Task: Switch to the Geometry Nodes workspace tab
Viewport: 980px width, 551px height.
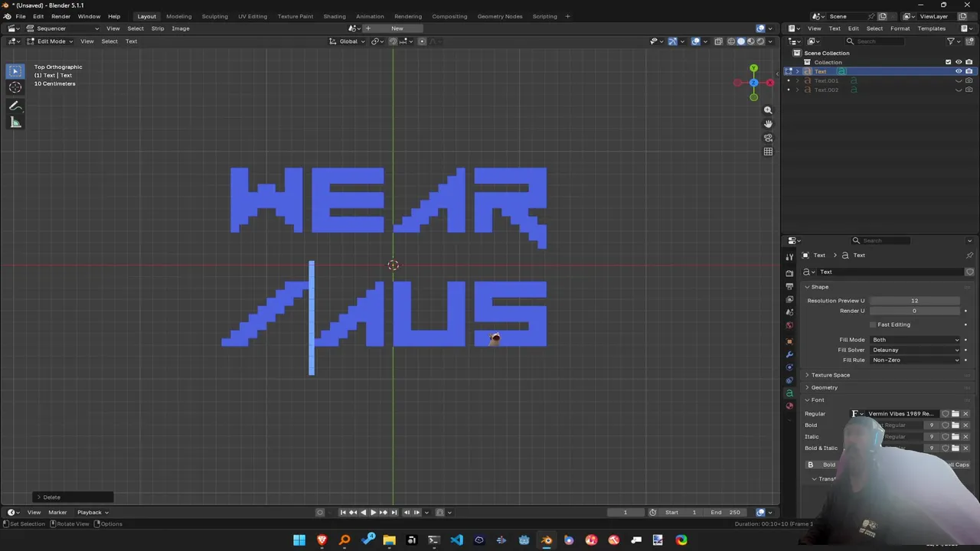Action: [500, 16]
